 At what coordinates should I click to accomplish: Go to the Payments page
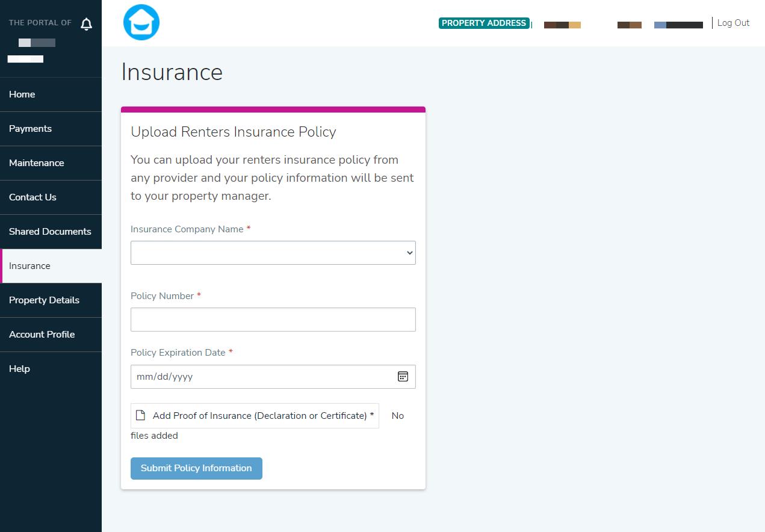point(30,129)
